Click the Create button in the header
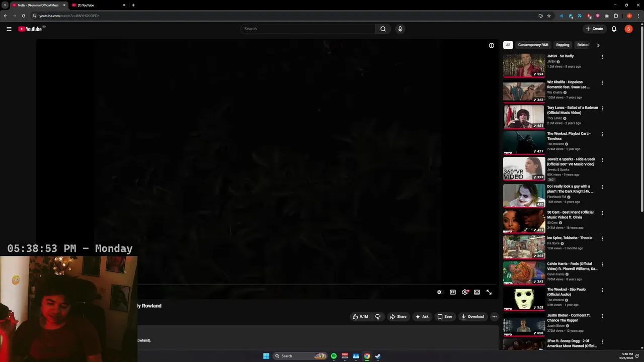The width and height of the screenshot is (644, 362). pyautogui.click(x=594, y=29)
